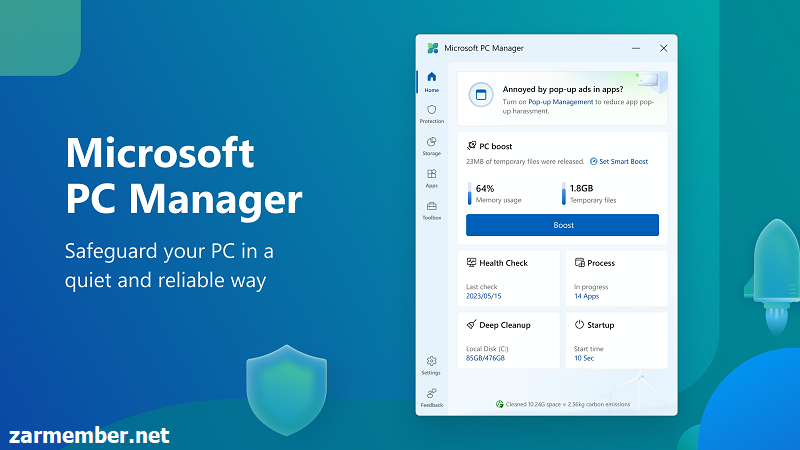This screenshot has width=800, height=450.
Task: Click the Process window icon
Action: click(580, 263)
